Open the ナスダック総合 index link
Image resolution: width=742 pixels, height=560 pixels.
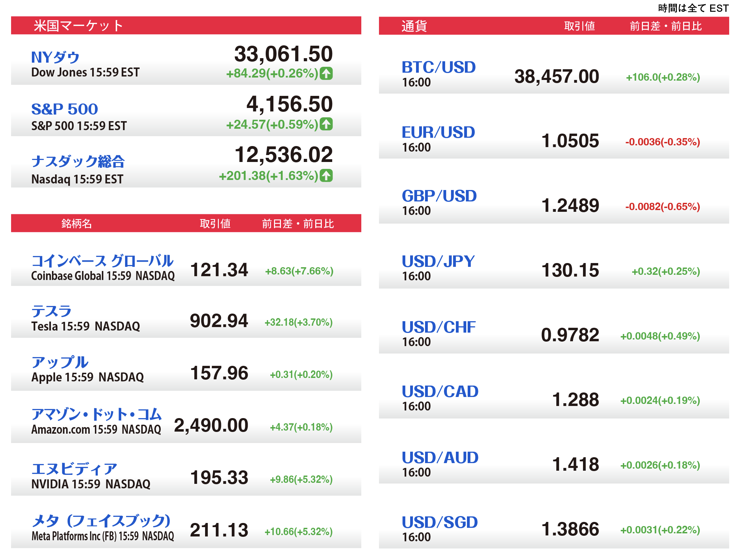78,161
